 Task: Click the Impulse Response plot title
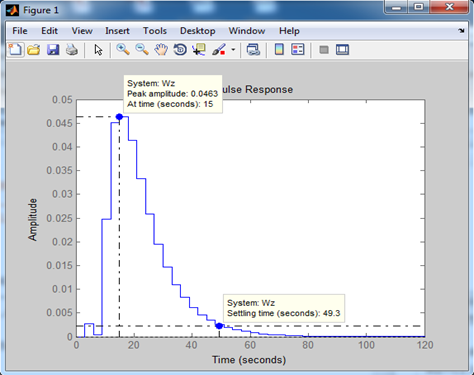(x=257, y=89)
